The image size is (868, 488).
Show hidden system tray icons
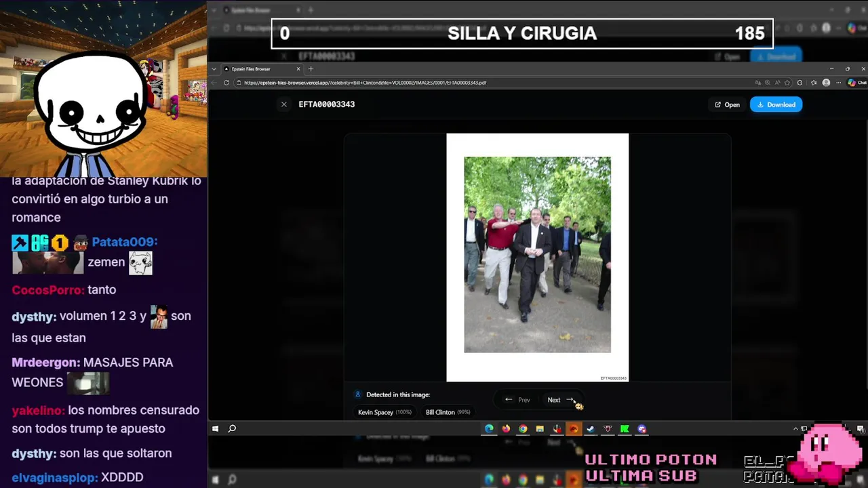795,428
